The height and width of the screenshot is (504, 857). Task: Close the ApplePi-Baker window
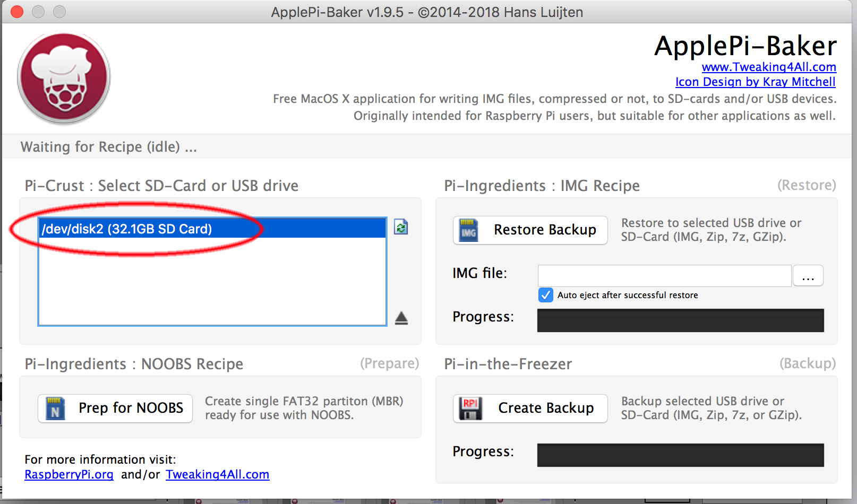click(x=17, y=12)
